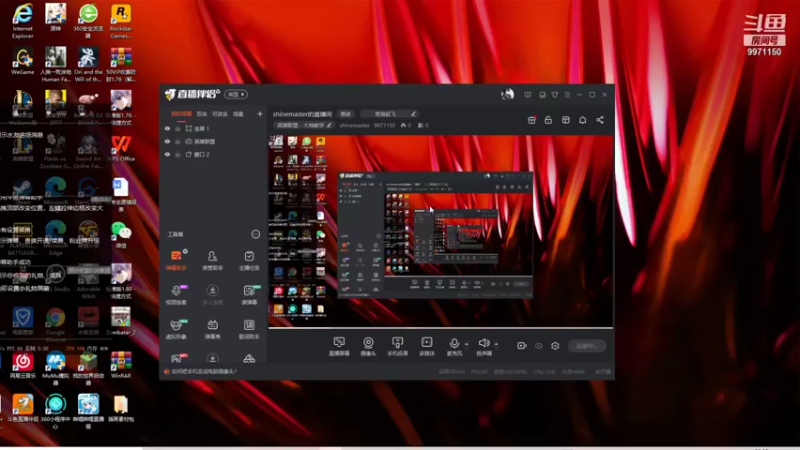This screenshot has width=800, height=450.
Task: Open the pill dropdown next to the app logo
Action: (236, 94)
